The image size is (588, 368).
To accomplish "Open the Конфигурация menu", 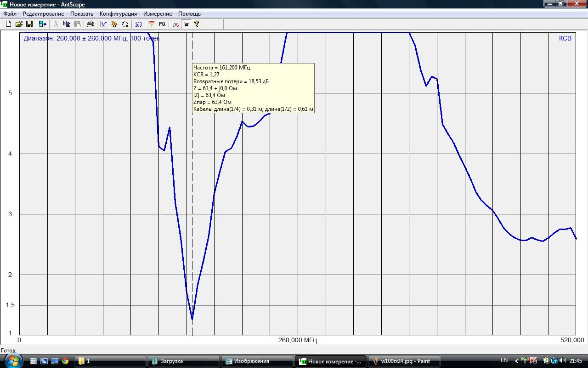I will pyautogui.click(x=118, y=14).
